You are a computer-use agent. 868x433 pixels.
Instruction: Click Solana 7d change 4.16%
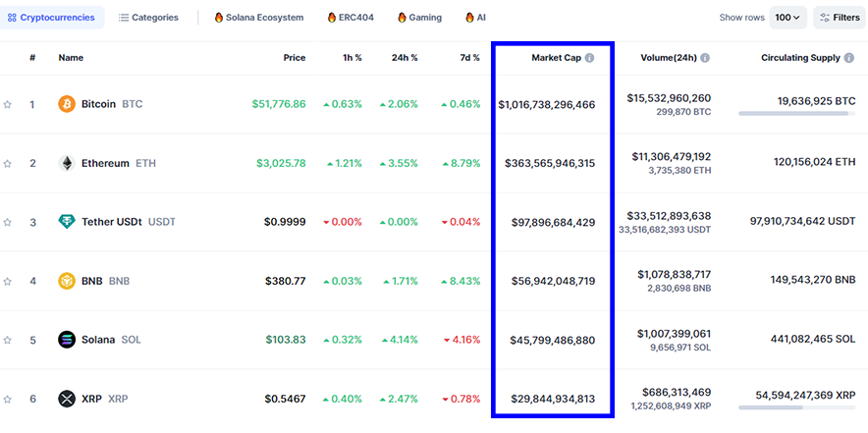461,340
